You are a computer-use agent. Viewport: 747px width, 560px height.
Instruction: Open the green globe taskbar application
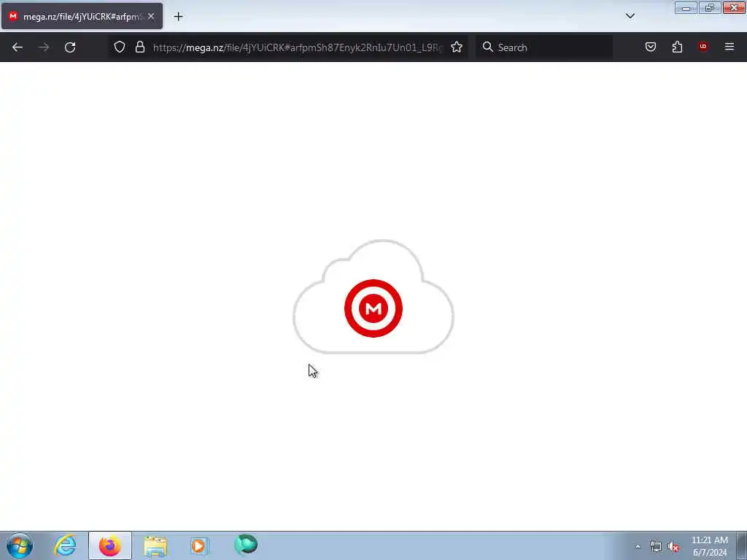tap(246, 545)
